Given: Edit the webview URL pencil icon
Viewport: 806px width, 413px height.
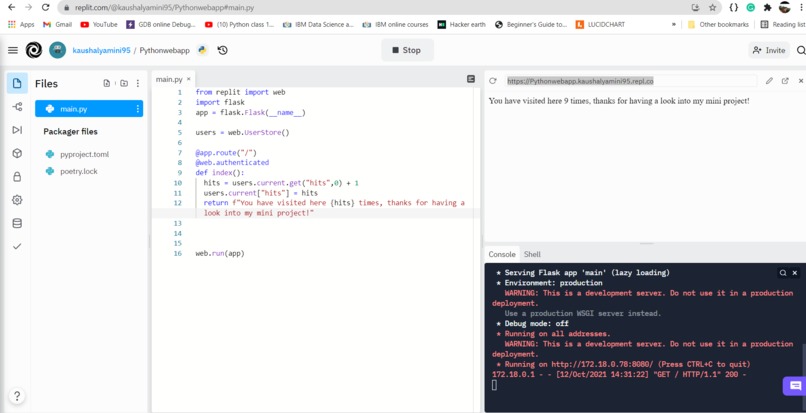Looking at the screenshot, I should tap(769, 81).
